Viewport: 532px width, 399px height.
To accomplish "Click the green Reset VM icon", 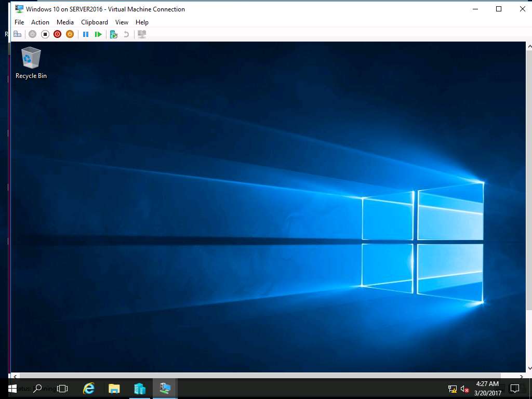I will (x=98, y=34).
